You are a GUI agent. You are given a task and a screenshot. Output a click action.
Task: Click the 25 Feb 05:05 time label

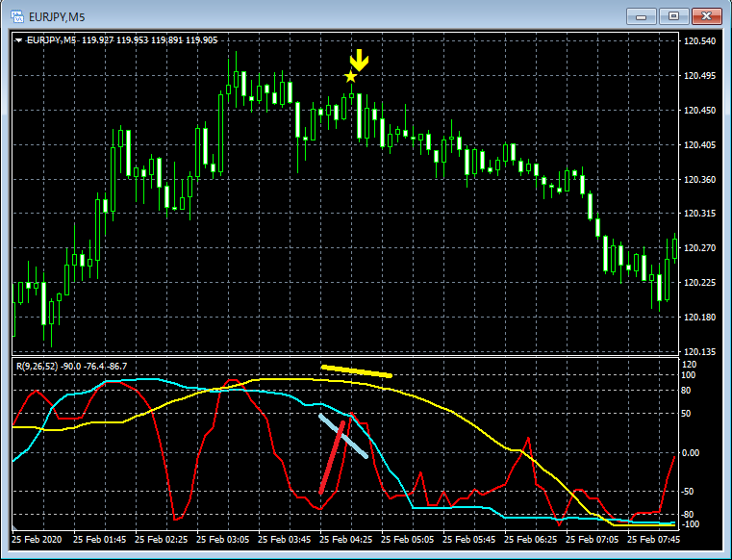408,540
